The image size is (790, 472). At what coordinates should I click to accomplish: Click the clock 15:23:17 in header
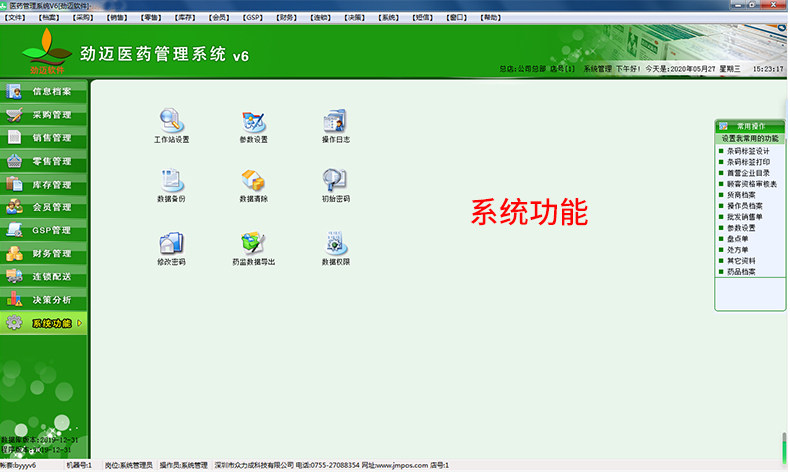tap(768, 69)
